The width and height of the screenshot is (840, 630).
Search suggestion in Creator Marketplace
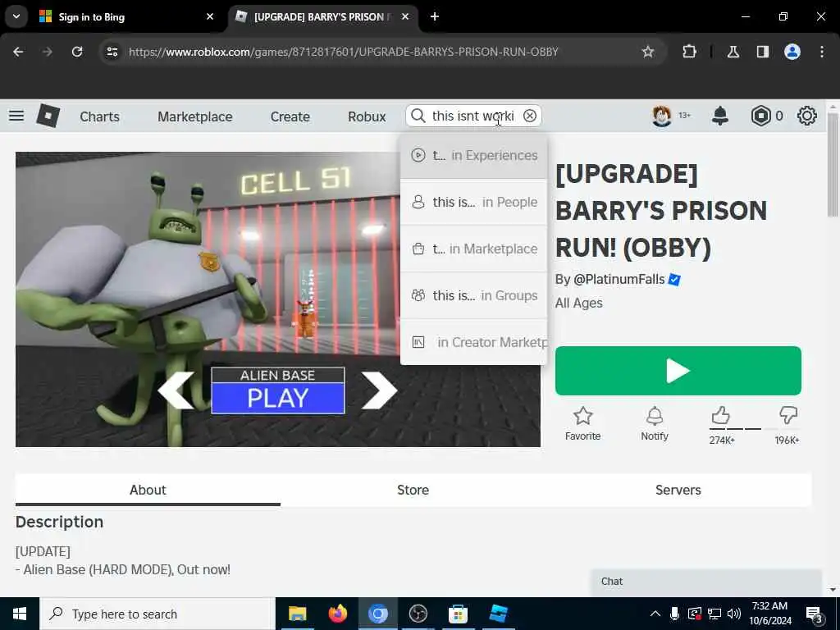pyautogui.click(x=474, y=342)
